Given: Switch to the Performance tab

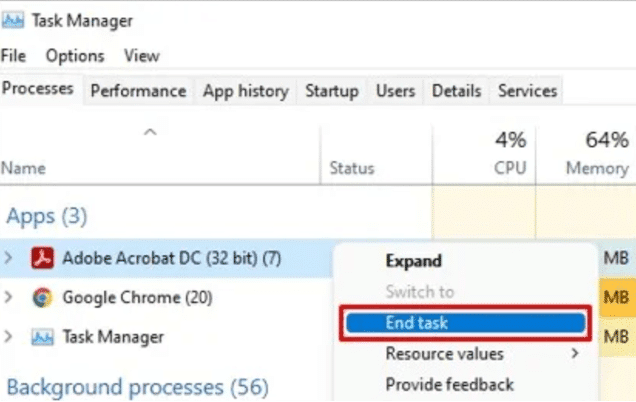Looking at the screenshot, I should [138, 91].
